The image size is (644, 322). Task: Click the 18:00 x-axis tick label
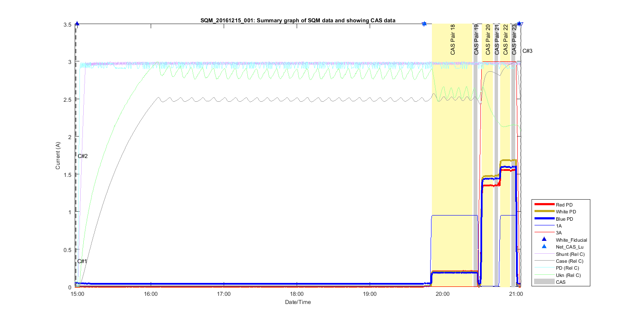click(x=297, y=295)
